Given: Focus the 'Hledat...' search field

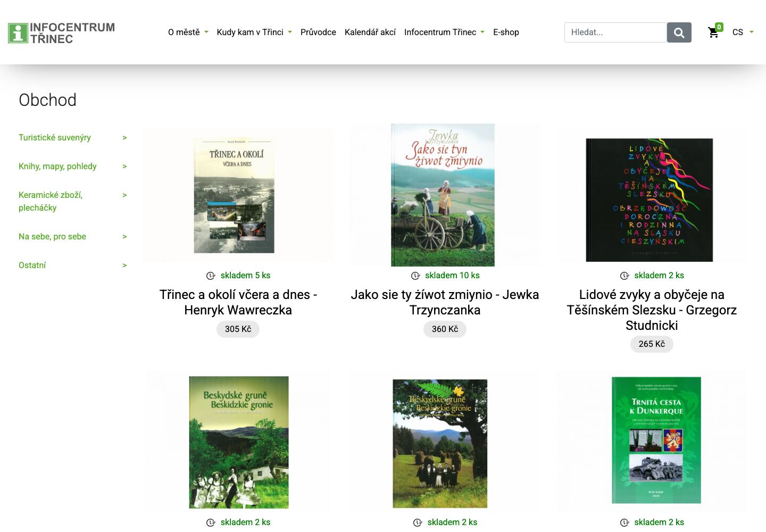Looking at the screenshot, I should (615, 32).
